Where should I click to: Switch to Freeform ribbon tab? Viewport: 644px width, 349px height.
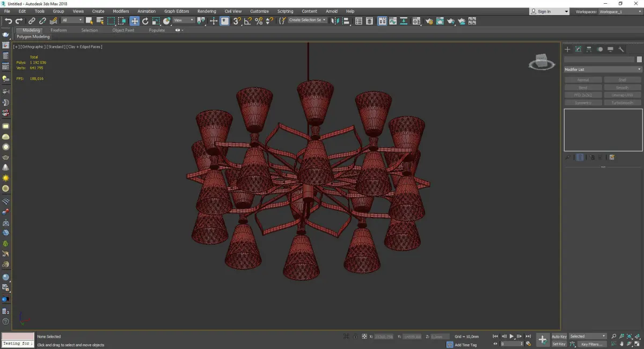click(x=58, y=30)
